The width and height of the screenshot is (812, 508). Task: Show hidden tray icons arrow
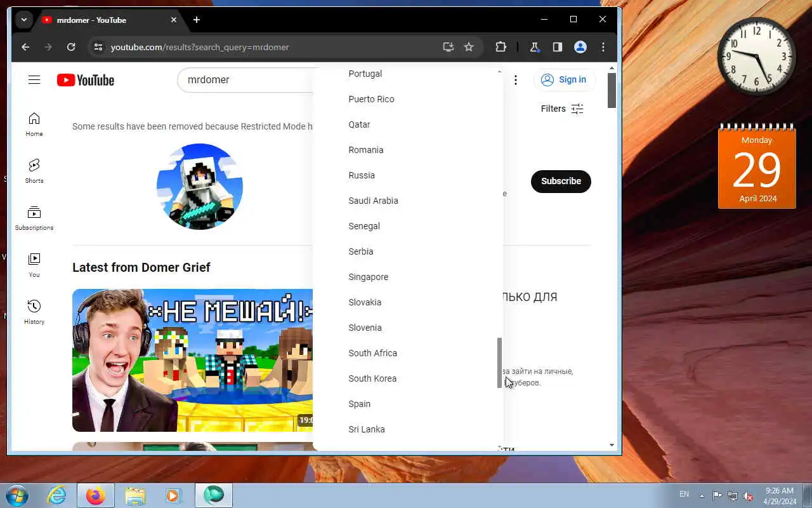[x=702, y=495]
